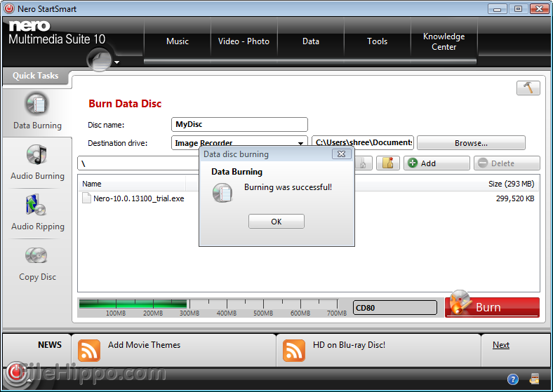Viewport: 553px width, 392px height.
Task: Open the CD80 disc type selector
Action: pyautogui.click(x=394, y=307)
